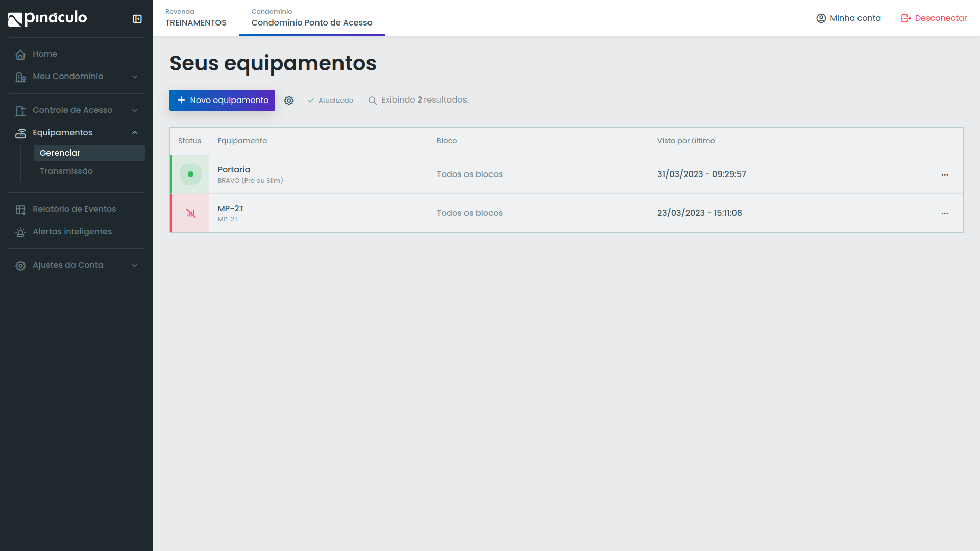
Task: Click the green online status dot for Portaria
Action: [x=190, y=174]
